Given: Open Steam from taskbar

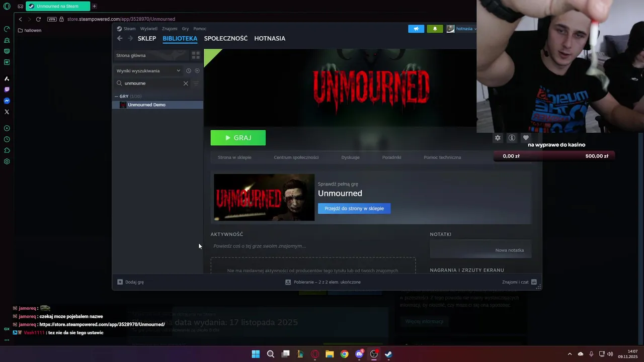Looking at the screenshot, I should pyautogui.click(x=389, y=354).
